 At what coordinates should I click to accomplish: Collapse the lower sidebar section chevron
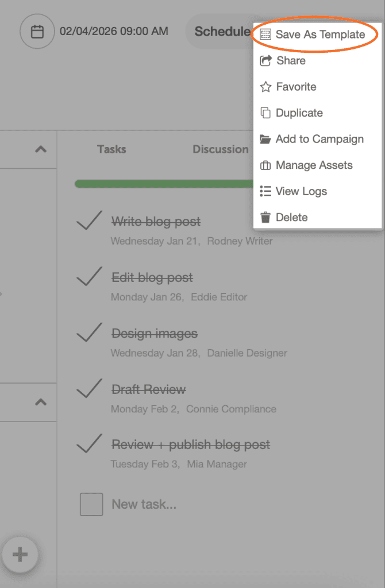click(x=39, y=402)
